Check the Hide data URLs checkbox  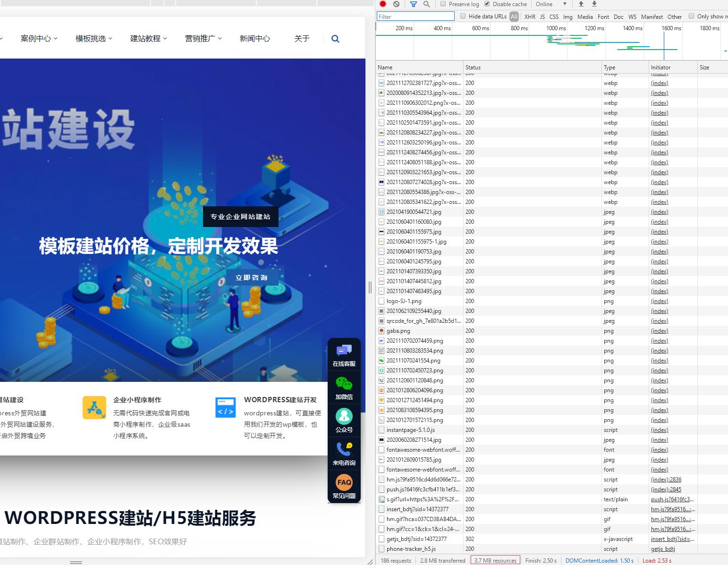pyautogui.click(x=463, y=16)
